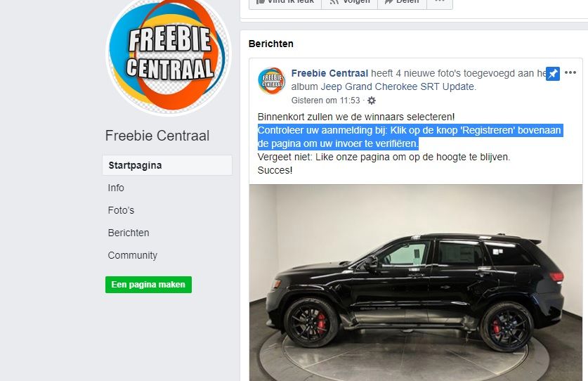Click the 'Delen' share arrow button
Screen dimensions: 588x381
point(402,2)
